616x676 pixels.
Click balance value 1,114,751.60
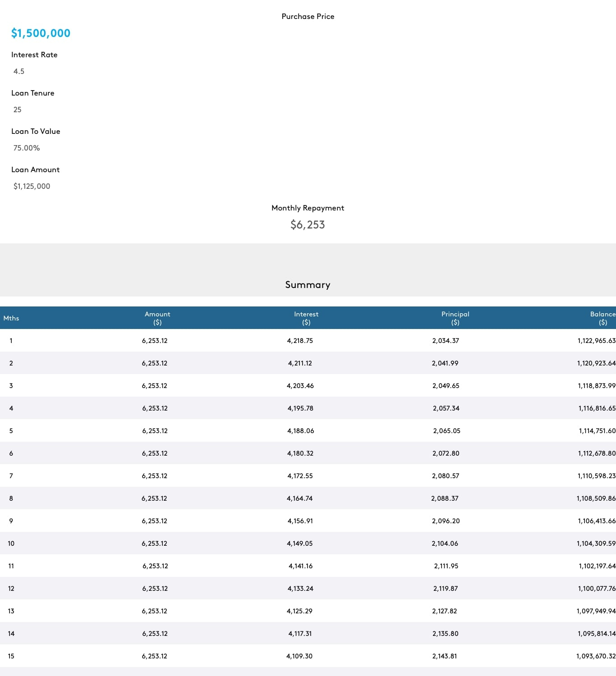[598, 431]
